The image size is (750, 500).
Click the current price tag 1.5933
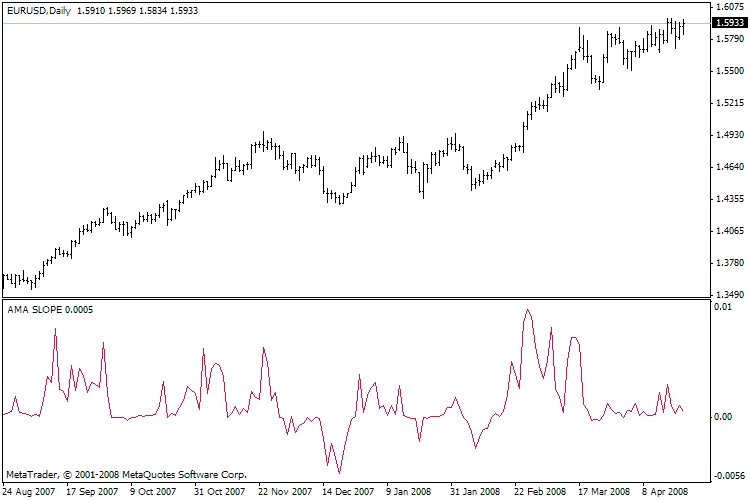click(729, 23)
